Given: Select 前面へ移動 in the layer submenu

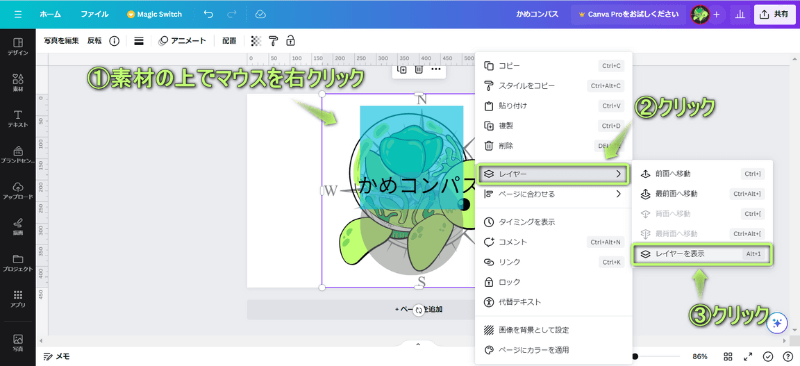Looking at the screenshot, I should pos(703,174).
